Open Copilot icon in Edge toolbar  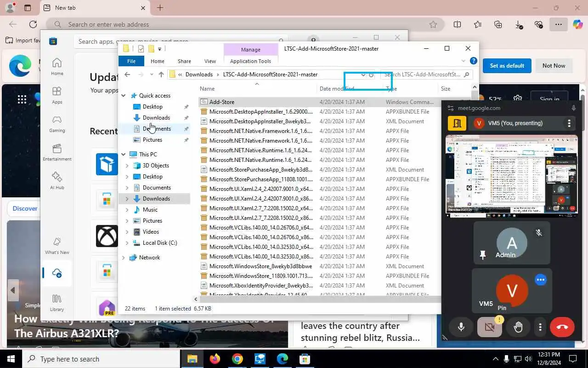coord(577,24)
